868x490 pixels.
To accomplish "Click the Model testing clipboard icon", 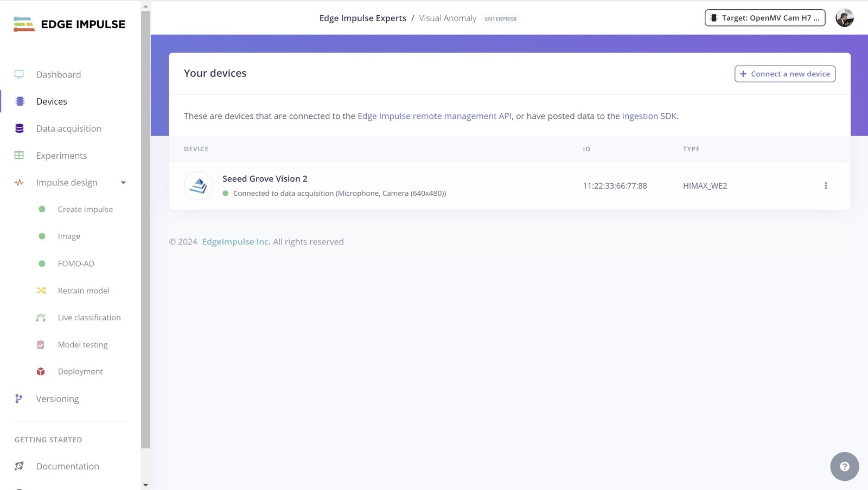I will [41, 345].
